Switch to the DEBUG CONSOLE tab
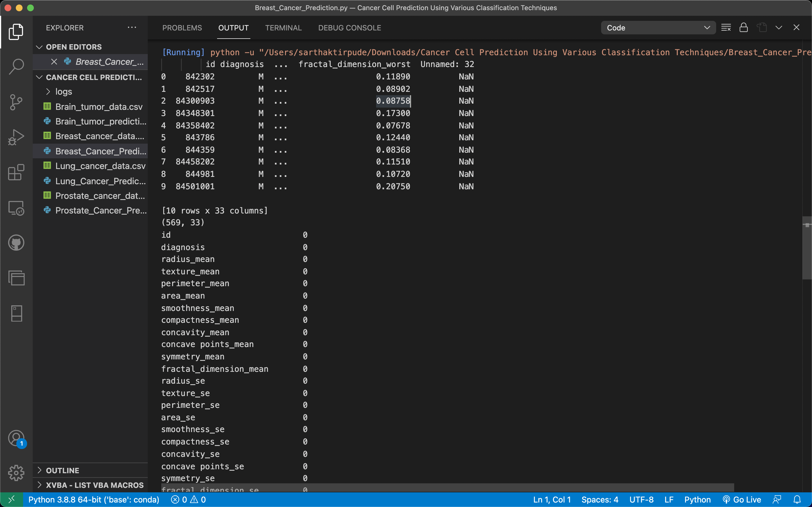 tap(349, 28)
